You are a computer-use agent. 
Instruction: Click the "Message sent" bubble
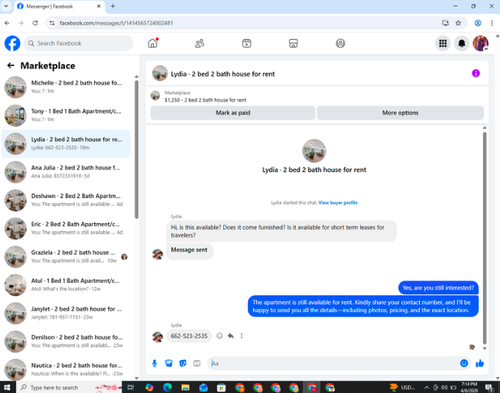pos(189,250)
